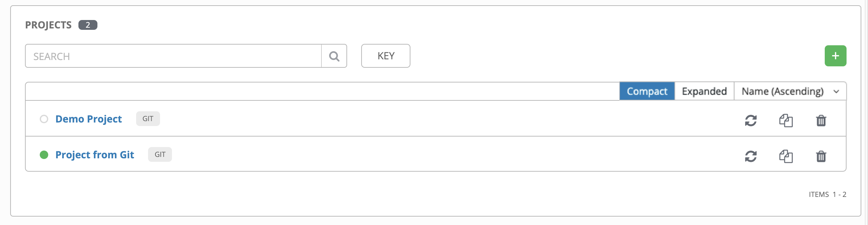The width and height of the screenshot is (868, 225).
Task: Click the GIT tag on Project from Git
Action: [160, 154]
